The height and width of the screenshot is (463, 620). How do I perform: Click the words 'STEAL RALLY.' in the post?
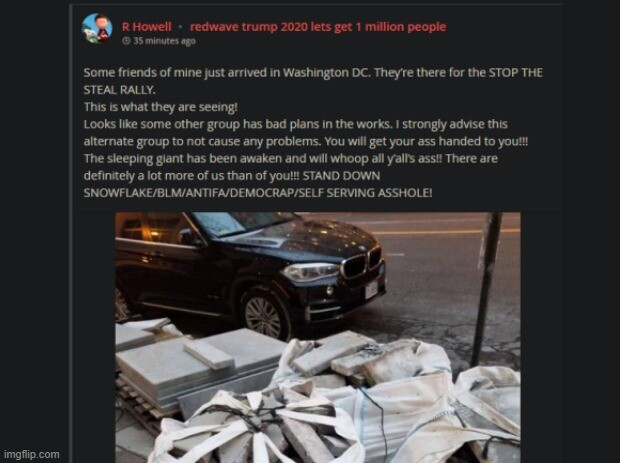click(x=119, y=90)
